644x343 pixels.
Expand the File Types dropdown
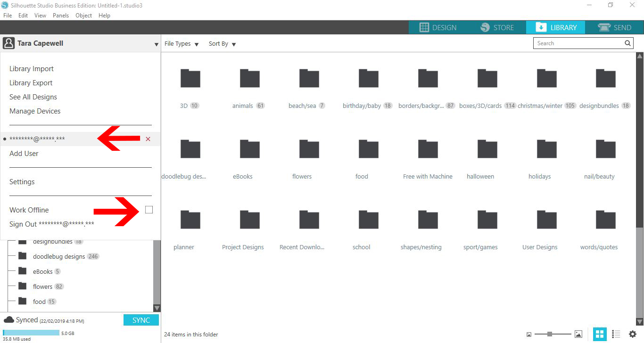182,44
